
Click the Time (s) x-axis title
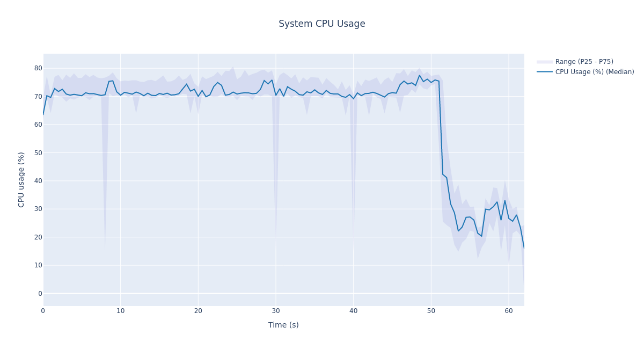click(283, 325)
